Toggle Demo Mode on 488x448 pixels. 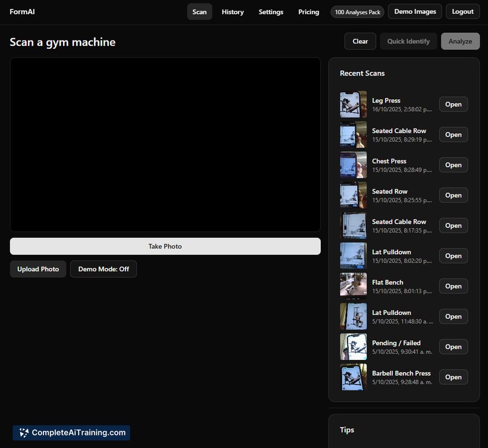point(104,269)
